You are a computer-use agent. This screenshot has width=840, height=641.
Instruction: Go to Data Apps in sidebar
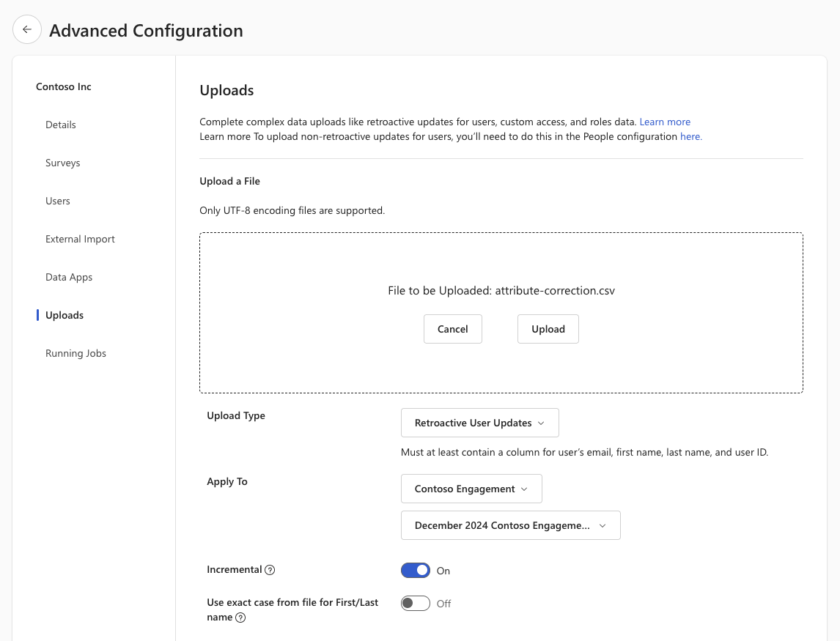[x=69, y=277]
